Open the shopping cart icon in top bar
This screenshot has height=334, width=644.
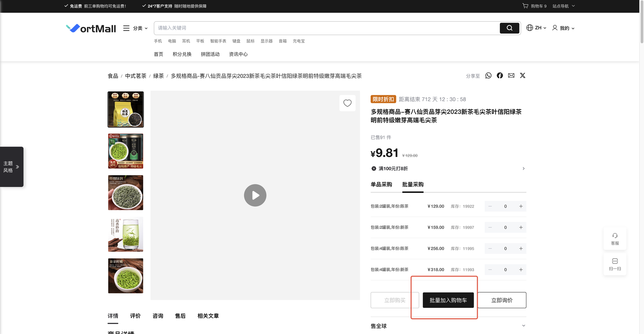pos(525,6)
